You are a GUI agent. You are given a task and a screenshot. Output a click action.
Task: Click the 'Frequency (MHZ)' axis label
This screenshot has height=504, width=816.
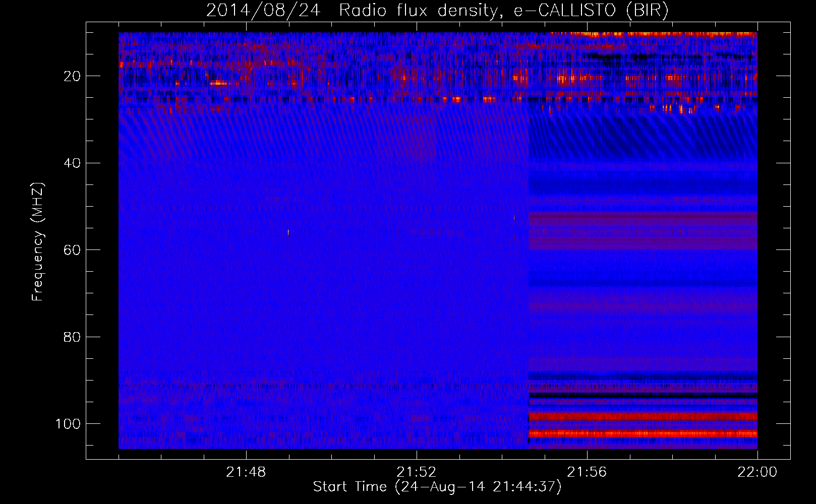point(38,241)
